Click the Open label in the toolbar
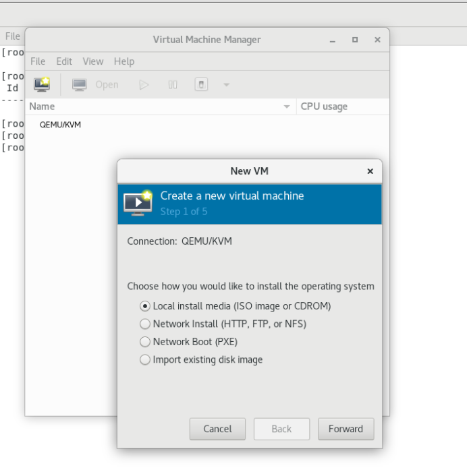The height and width of the screenshot is (476, 467). pos(107,85)
